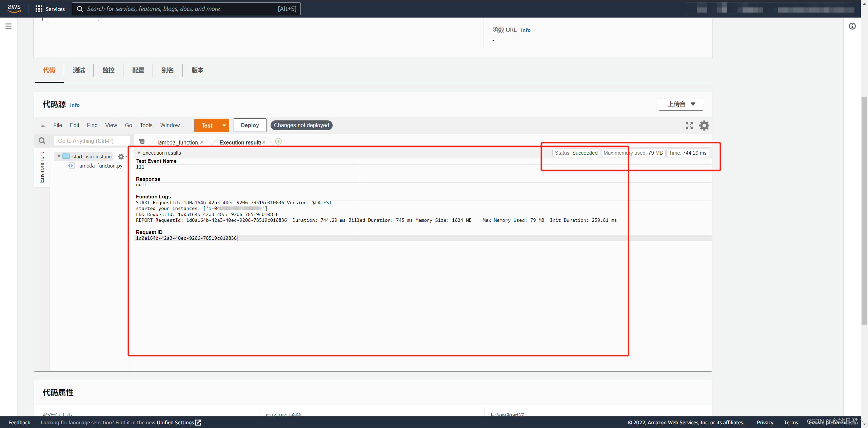Collapse the start-hsm-instance folder
Image resolution: width=868 pixels, height=428 pixels.
(59, 156)
